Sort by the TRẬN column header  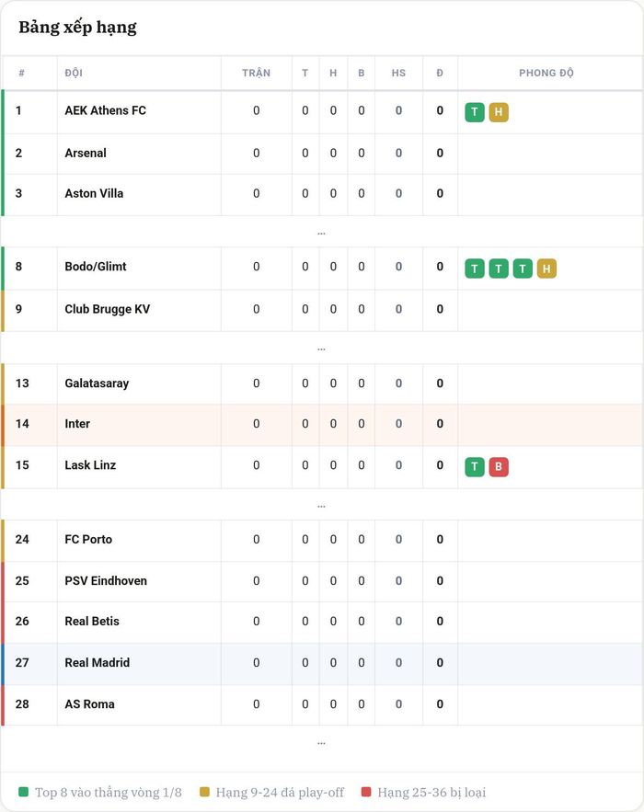pyautogui.click(x=256, y=73)
